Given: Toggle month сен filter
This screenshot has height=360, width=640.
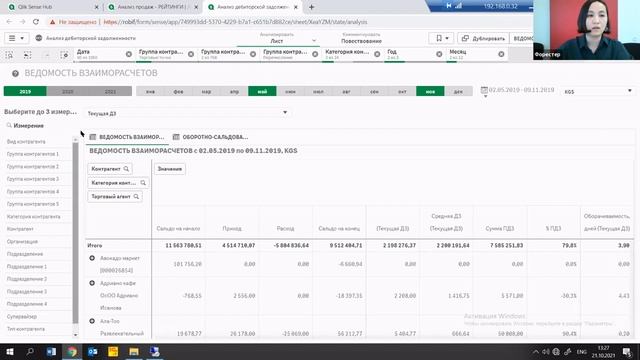Looking at the screenshot, I should point(374,91).
